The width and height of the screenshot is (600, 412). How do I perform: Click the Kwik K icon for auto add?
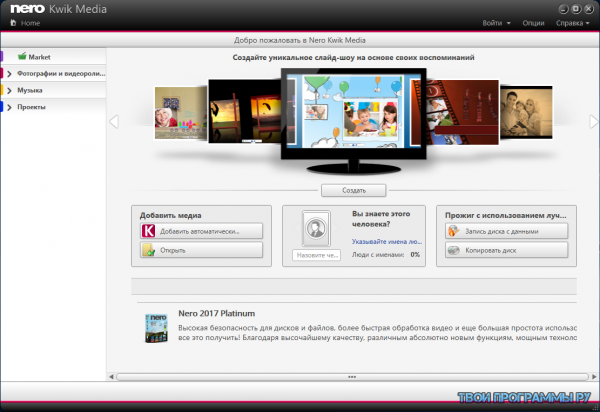pyautogui.click(x=148, y=231)
